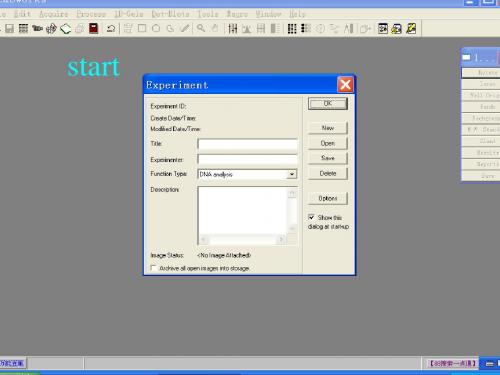Open the Tools menu
Viewport: 500px width, 375px height.
[x=208, y=14]
